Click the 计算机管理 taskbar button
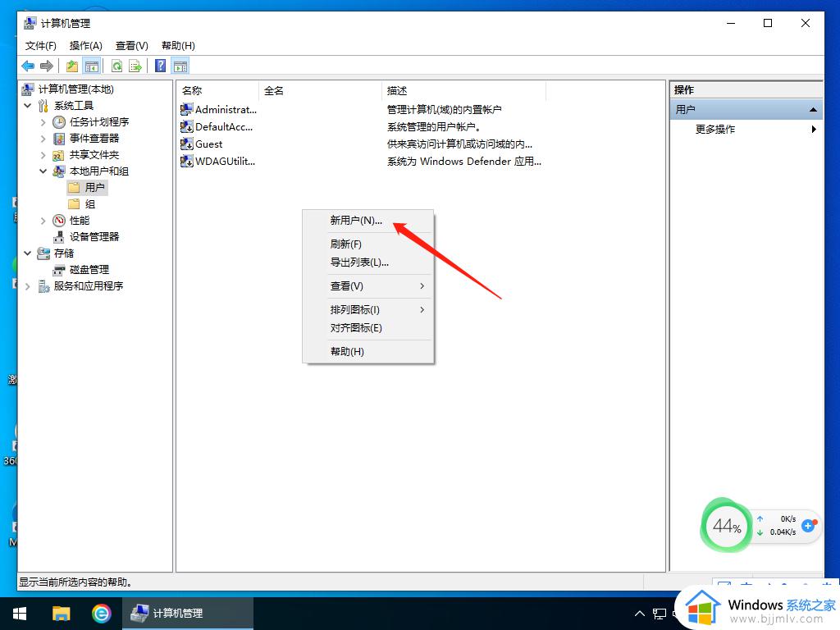 pyautogui.click(x=188, y=614)
